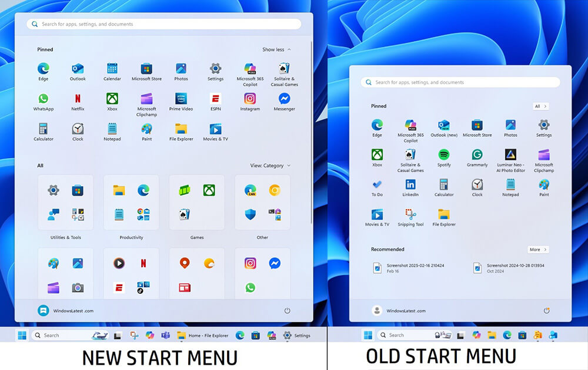Image resolution: width=588 pixels, height=370 pixels.
Task: Open Spotify in the old Start menu
Action: pos(444,157)
